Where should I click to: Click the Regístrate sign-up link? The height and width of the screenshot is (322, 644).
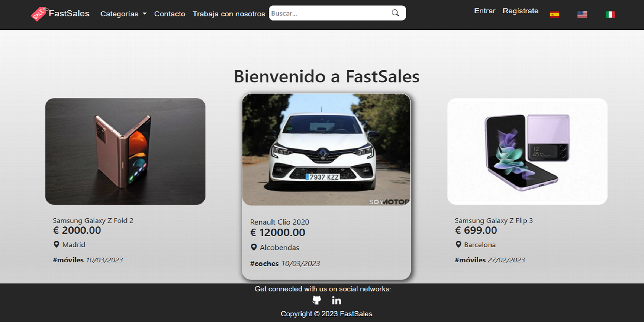click(521, 11)
